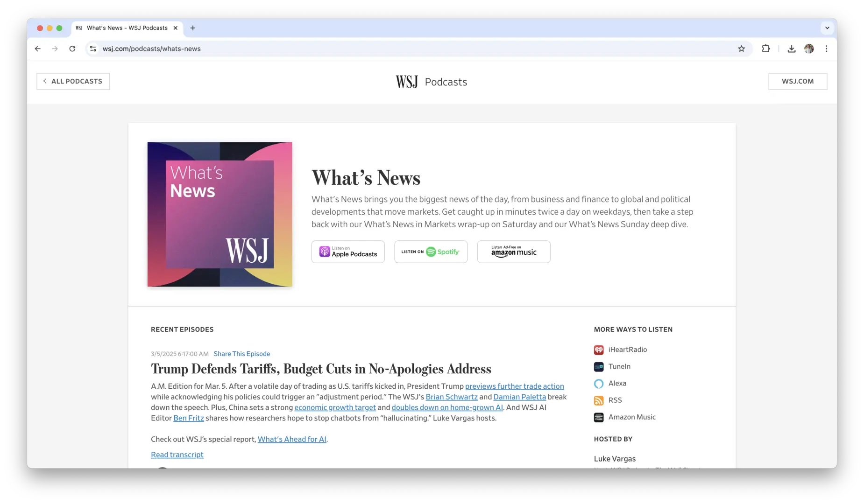
Task: Open the podcast on Apple Podcasts
Action: pyautogui.click(x=347, y=252)
